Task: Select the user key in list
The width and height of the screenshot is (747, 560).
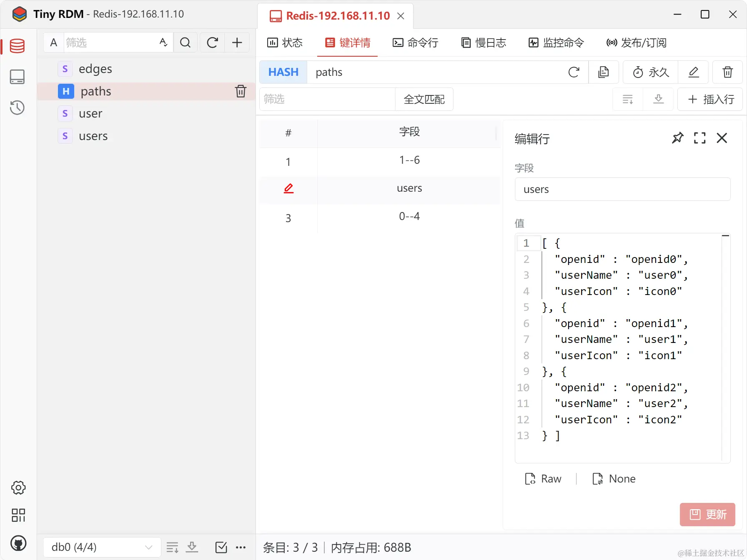Action: click(x=146, y=113)
